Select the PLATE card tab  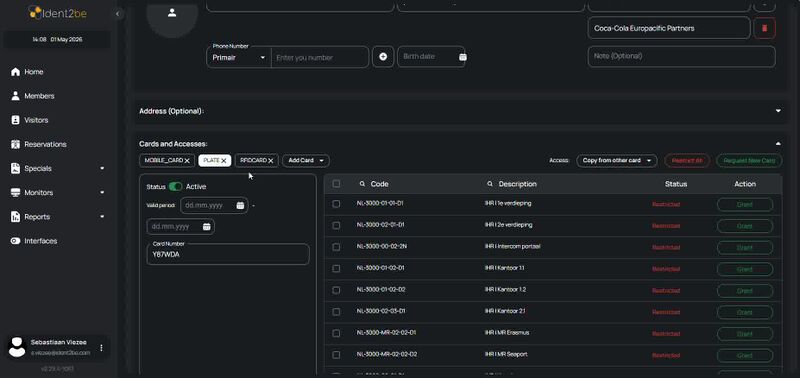click(211, 160)
